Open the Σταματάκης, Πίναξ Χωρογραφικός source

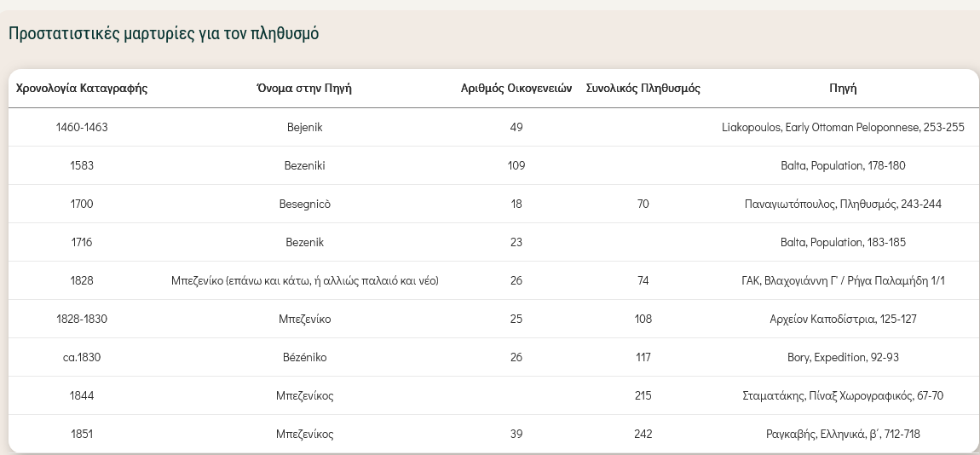843,396
